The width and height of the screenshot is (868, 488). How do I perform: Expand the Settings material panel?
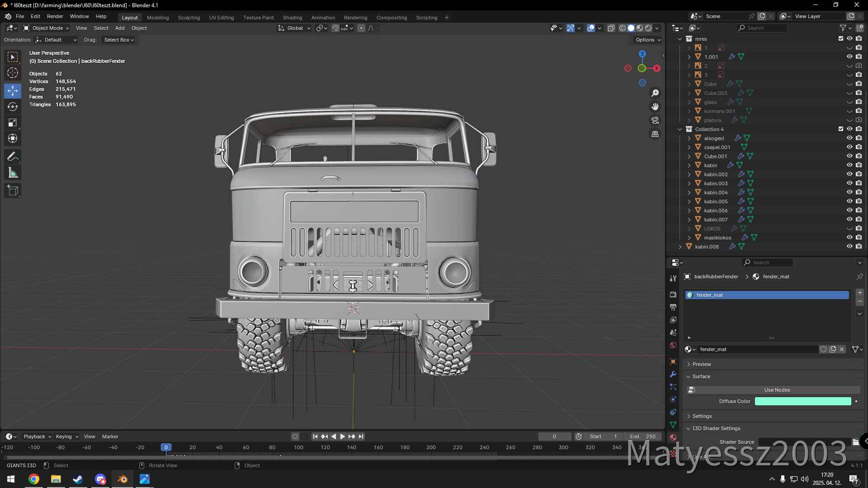click(x=702, y=416)
